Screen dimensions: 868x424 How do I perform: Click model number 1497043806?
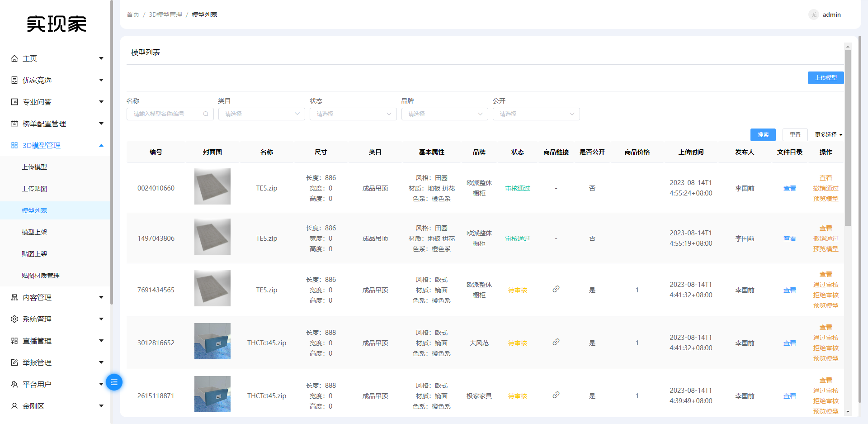click(156, 238)
